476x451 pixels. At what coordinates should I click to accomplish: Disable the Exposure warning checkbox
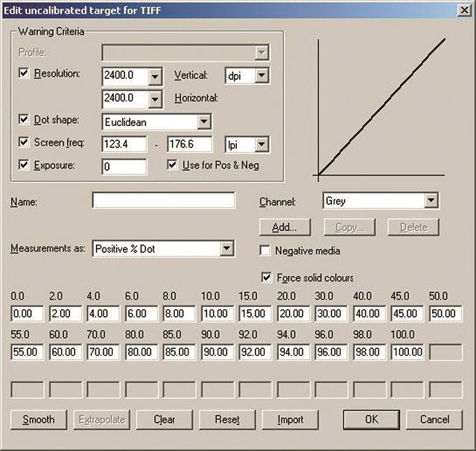coord(24,165)
